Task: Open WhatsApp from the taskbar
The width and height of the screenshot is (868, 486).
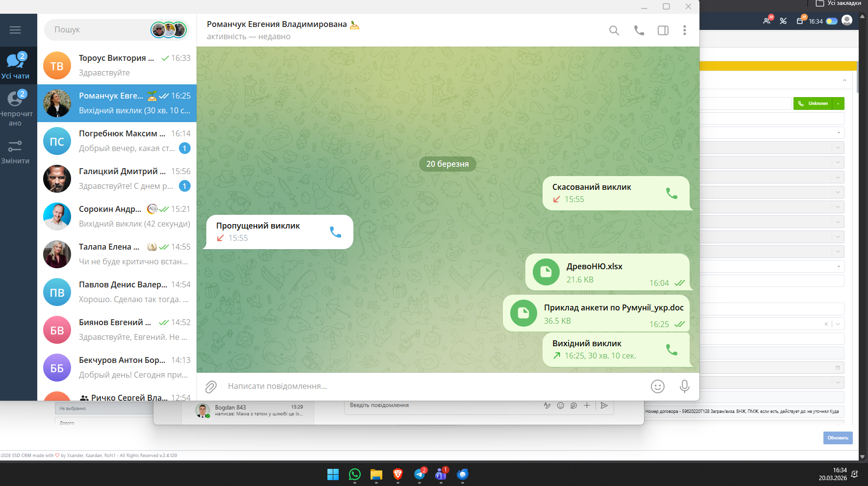Action: pos(355,474)
